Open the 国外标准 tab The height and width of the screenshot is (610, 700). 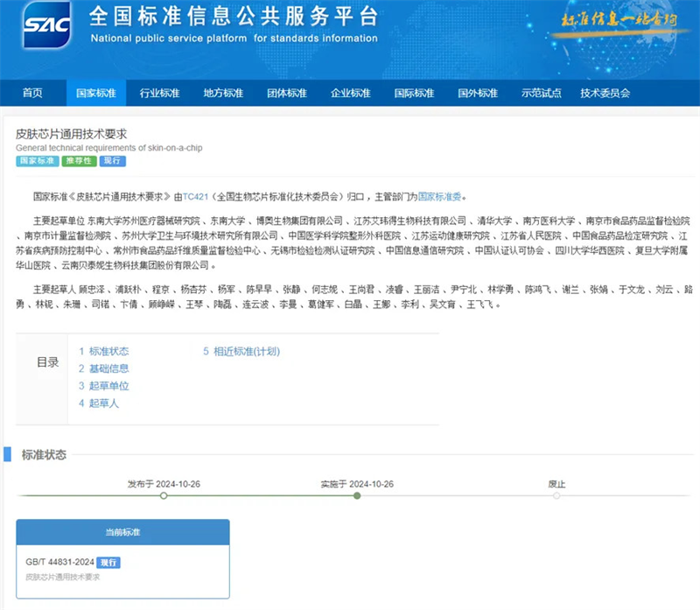click(477, 94)
